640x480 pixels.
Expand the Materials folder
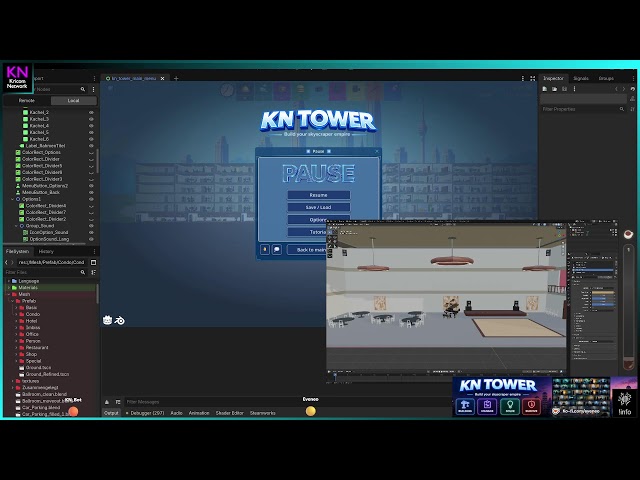point(9,288)
